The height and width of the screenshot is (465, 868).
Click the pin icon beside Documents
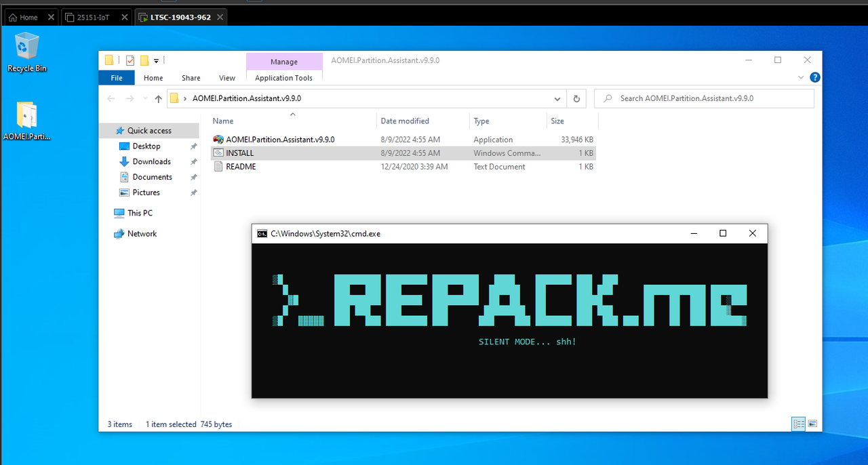point(193,178)
